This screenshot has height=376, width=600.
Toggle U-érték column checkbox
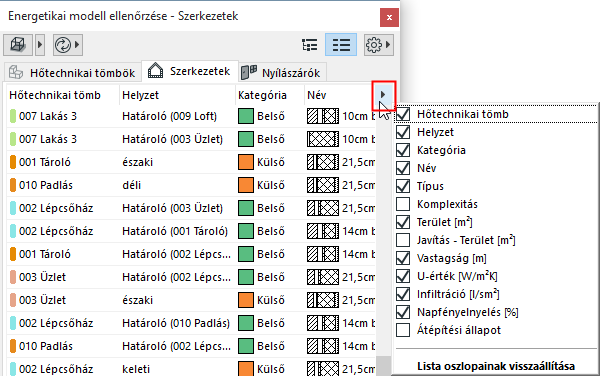tap(403, 276)
